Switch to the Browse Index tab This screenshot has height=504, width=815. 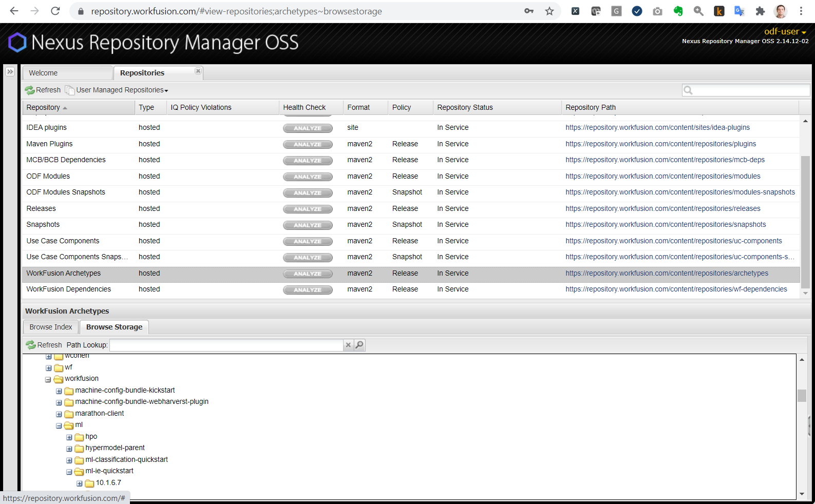[x=51, y=327]
